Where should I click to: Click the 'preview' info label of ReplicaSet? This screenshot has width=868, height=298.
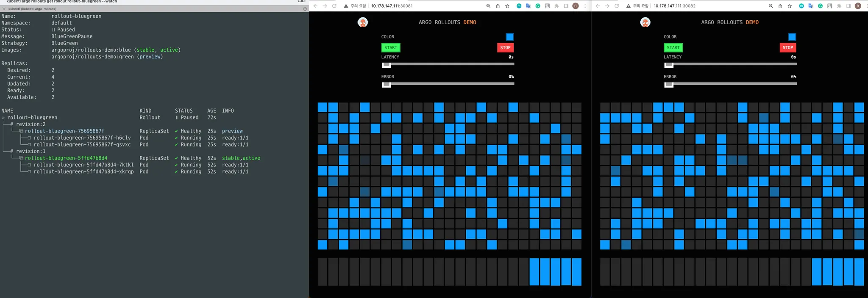232,131
